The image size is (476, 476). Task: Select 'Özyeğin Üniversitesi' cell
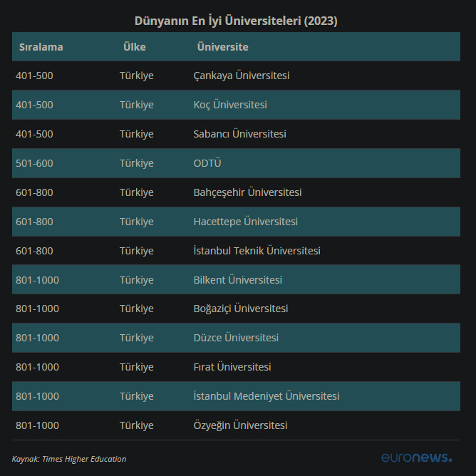pos(240,425)
